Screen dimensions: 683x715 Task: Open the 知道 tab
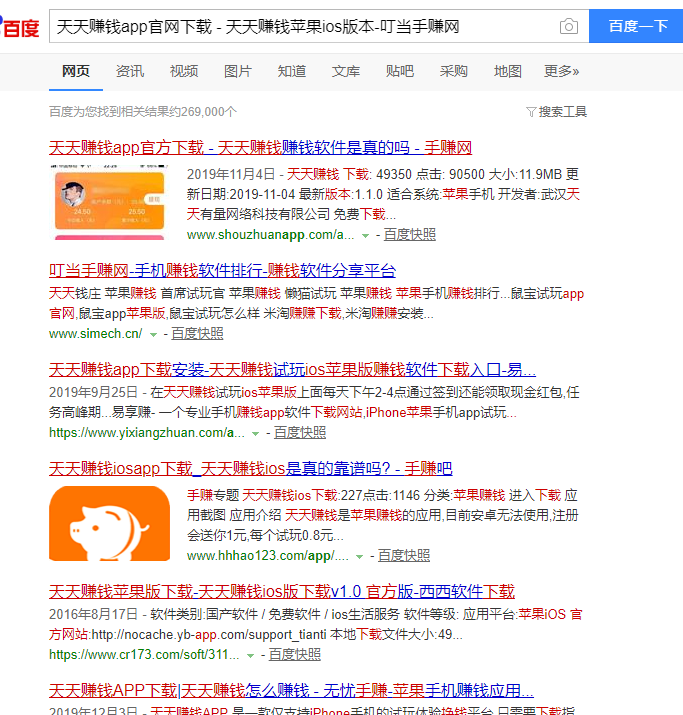(292, 71)
